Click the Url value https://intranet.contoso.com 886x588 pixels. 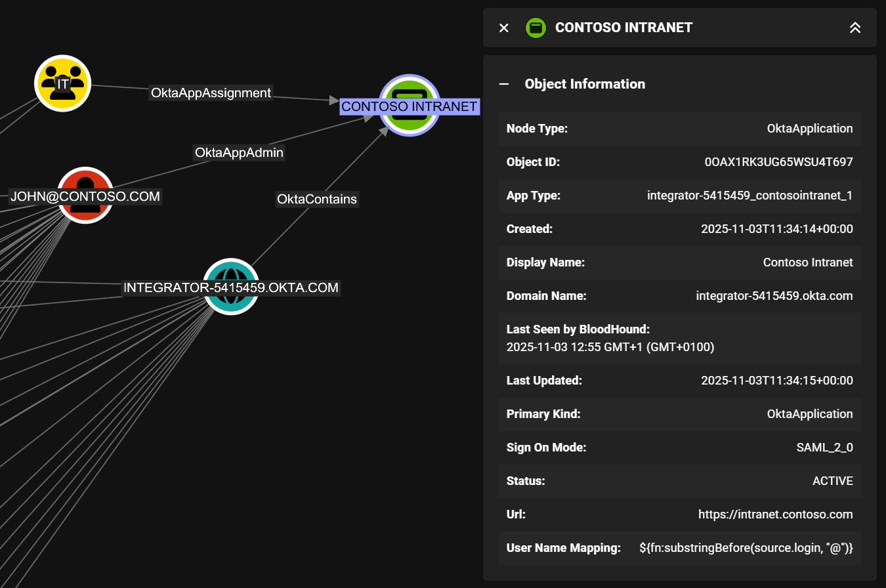[x=776, y=514]
